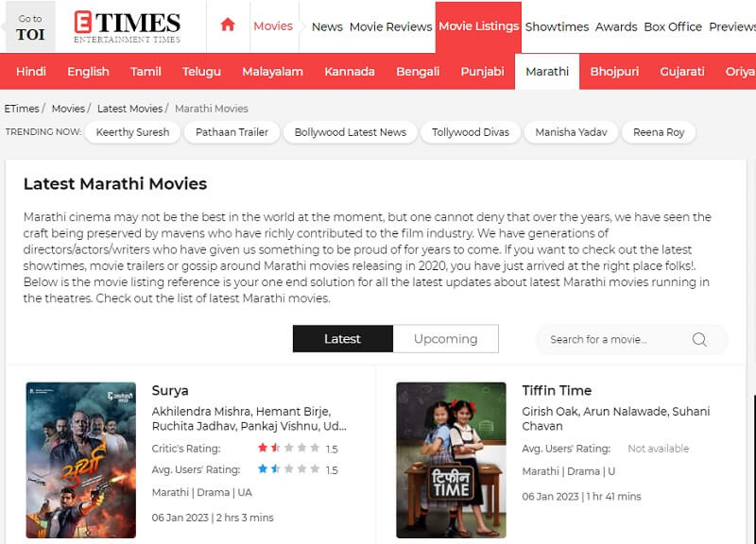756x544 pixels.
Task: Click the Search for a movie field
Action: (631, 339)
